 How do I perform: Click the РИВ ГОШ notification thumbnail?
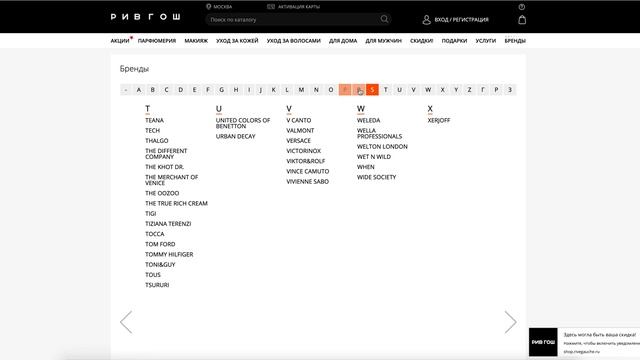point(543,342)
